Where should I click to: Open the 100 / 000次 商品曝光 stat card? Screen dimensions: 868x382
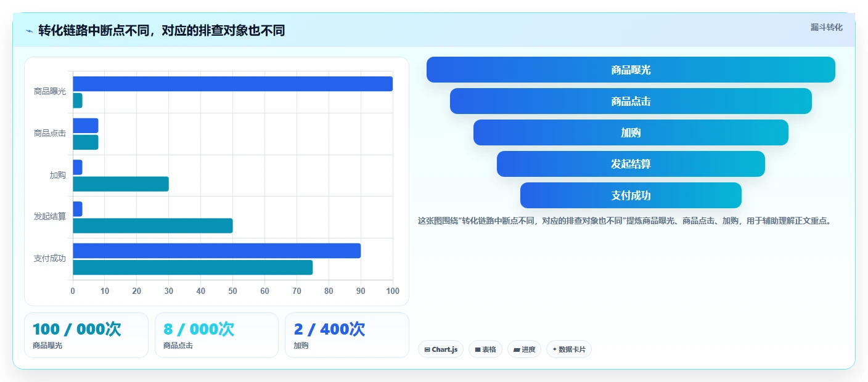pyautogui.click(x=86, y=335)
